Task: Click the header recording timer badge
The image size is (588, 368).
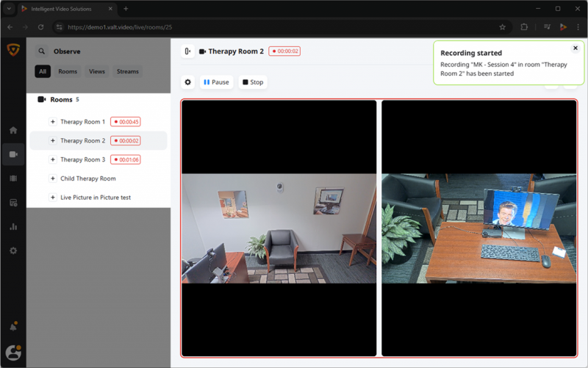Action: [x=284, y=51]
